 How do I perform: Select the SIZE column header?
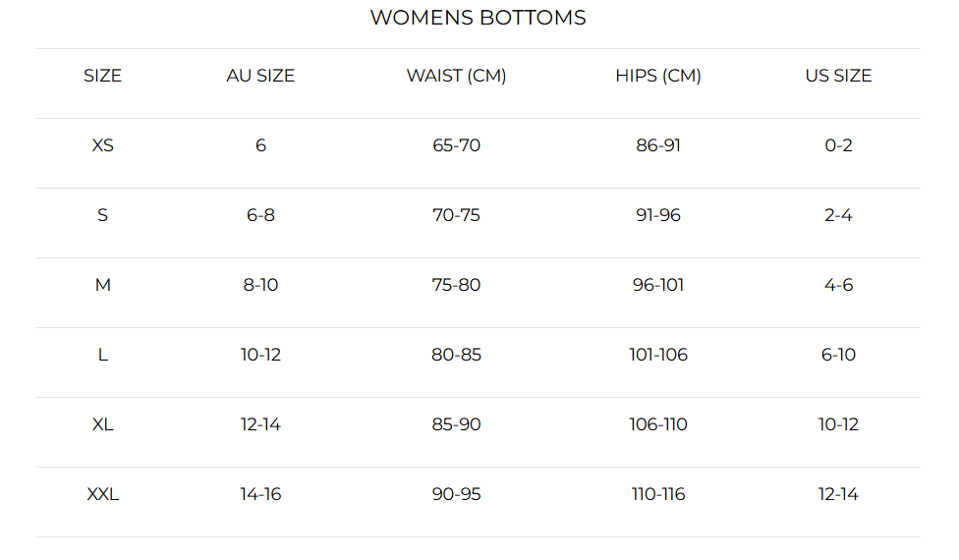(x=102, y=76)
